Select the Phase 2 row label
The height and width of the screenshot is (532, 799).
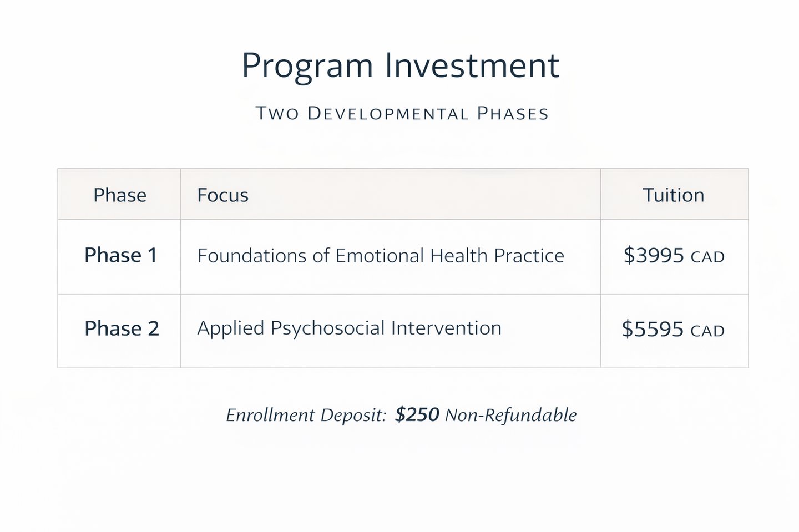(122, 328)
